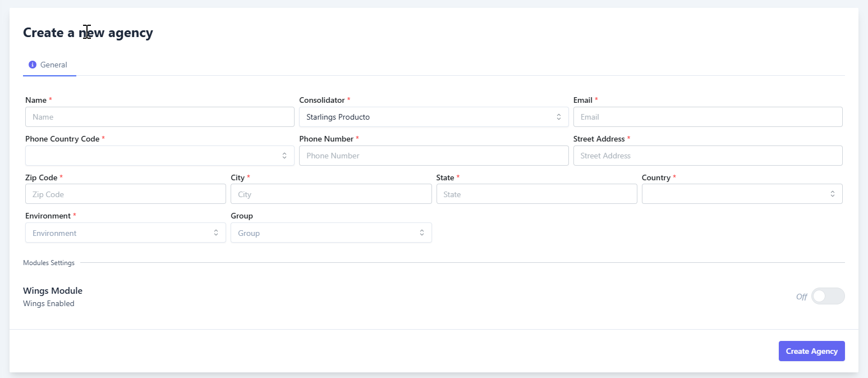
Task: Select the State input field
Action: coord(536,194)
